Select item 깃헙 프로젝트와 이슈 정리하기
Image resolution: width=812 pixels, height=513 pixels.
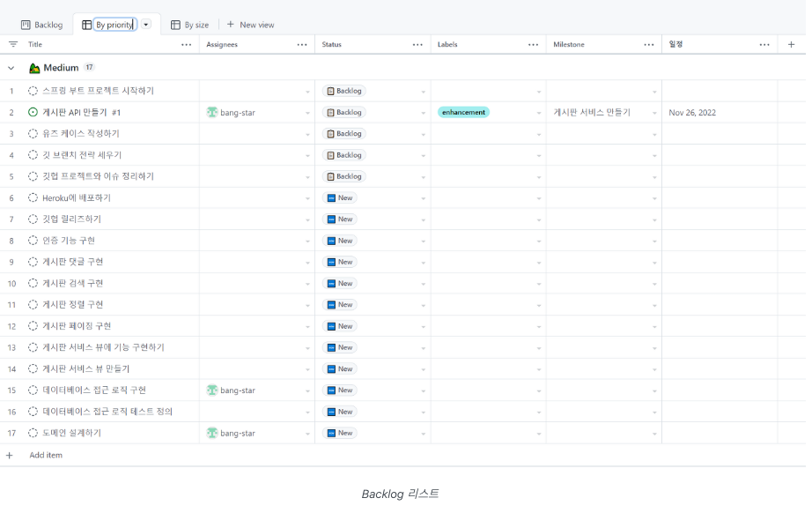point(98,176)
